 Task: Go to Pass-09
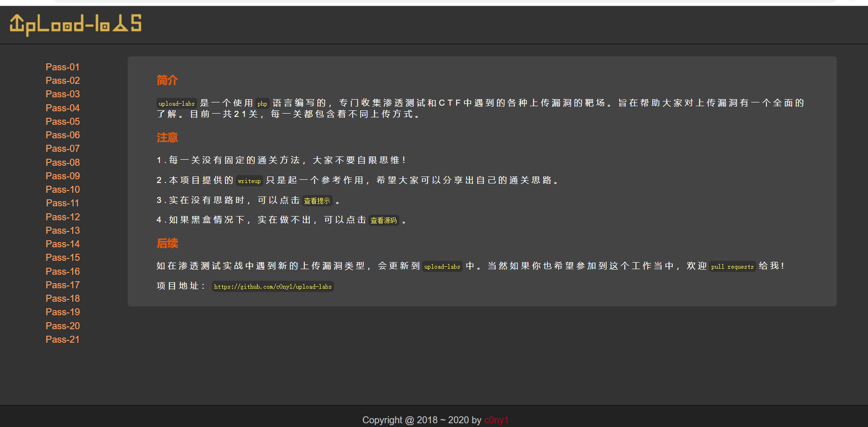coord(62,176)
